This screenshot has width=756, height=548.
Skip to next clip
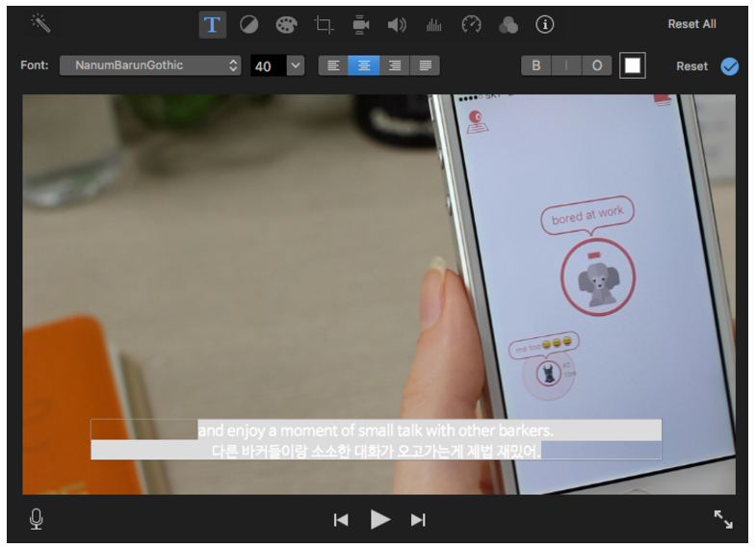(x=418, y=520)
